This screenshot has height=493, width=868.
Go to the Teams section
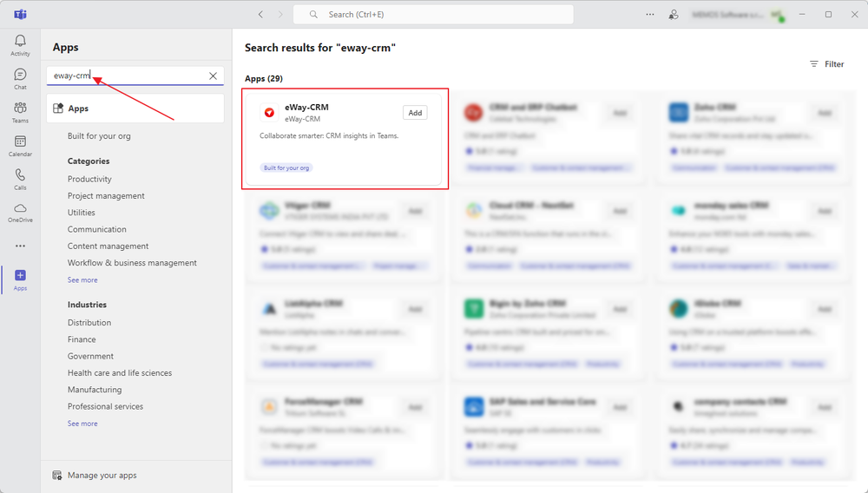20,112
